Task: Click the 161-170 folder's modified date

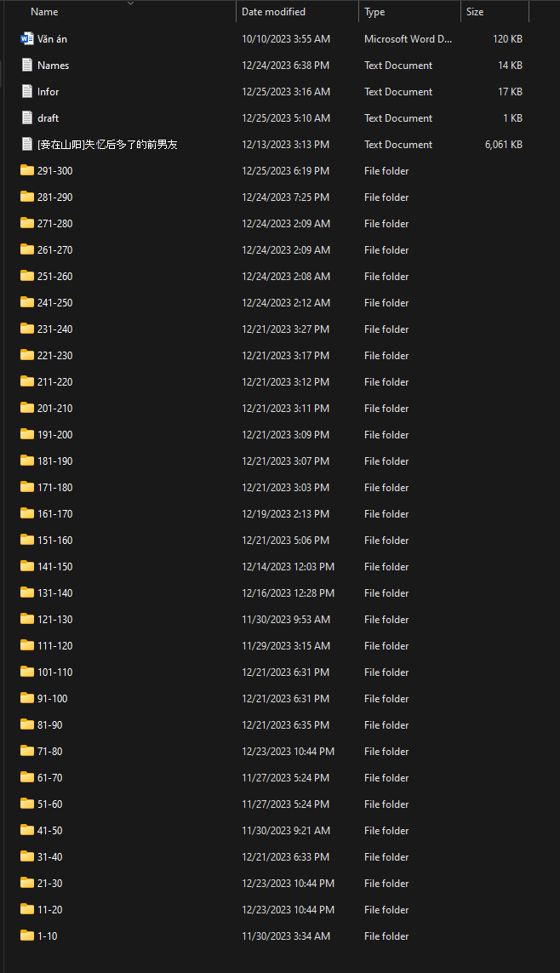Action: pos(285,514)
